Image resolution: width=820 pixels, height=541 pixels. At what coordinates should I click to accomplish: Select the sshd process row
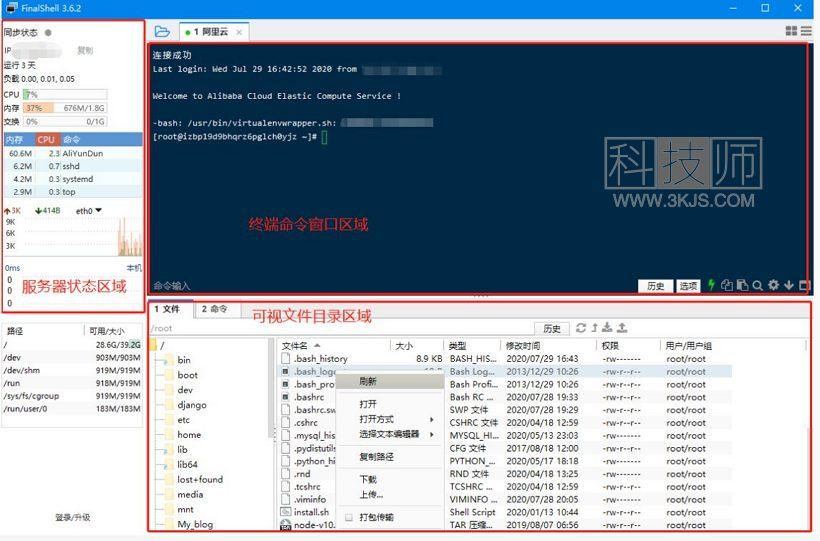[73, 166]
